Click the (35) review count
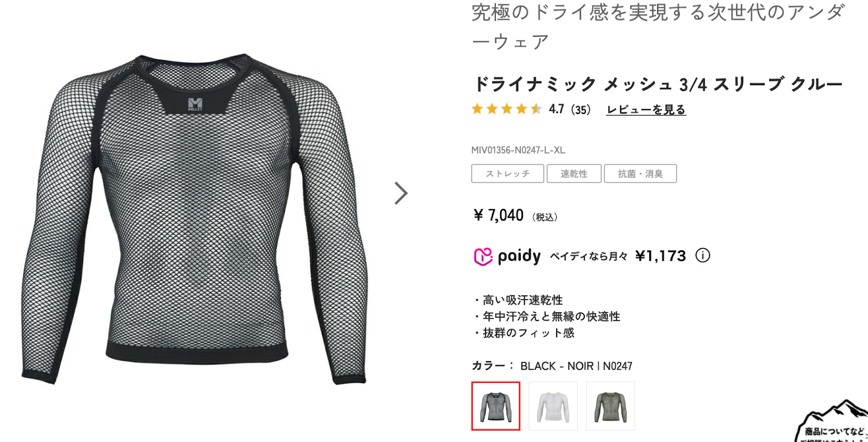This screenshot has width=868, height=442. [580, 110]
